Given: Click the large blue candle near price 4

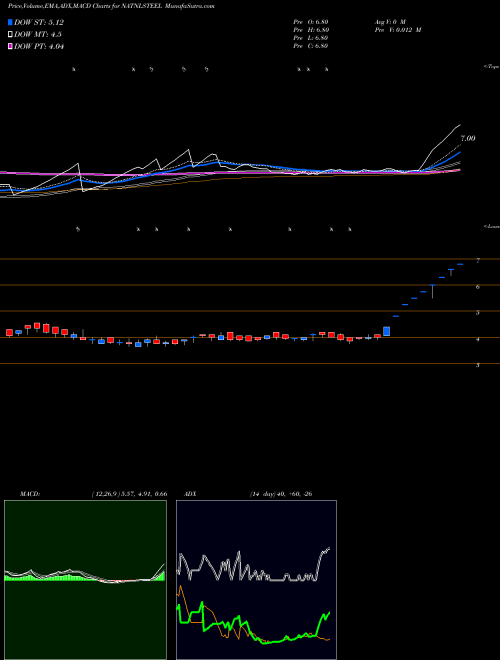Looking at the screenshot, I should coord(386,331).
